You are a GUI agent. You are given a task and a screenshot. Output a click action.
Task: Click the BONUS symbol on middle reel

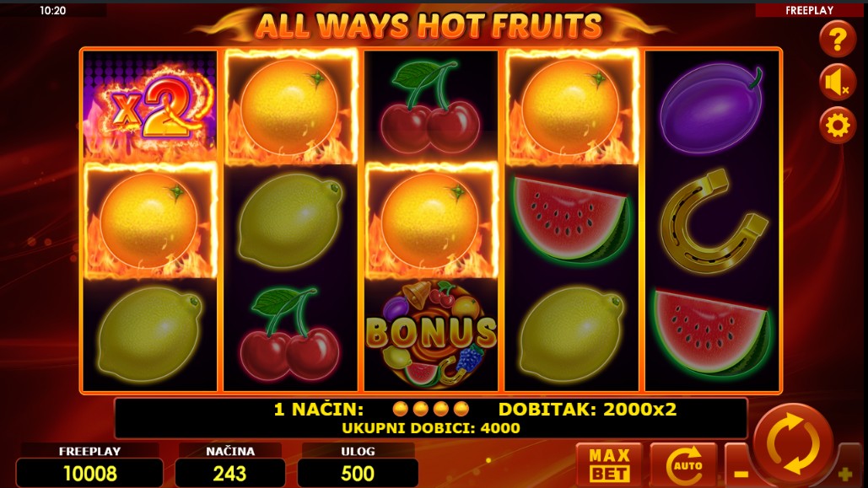(x=431, y=334)
